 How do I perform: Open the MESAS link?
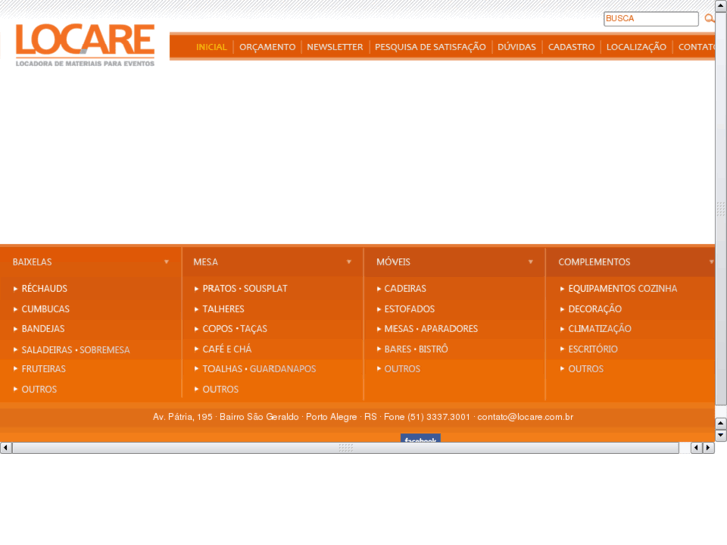[399, 329]
